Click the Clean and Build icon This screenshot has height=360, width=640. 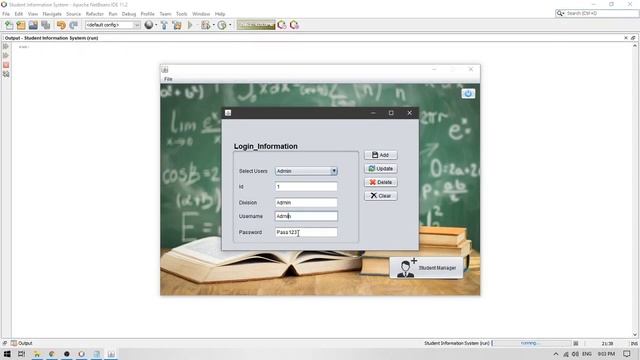[x=177, y=25]
